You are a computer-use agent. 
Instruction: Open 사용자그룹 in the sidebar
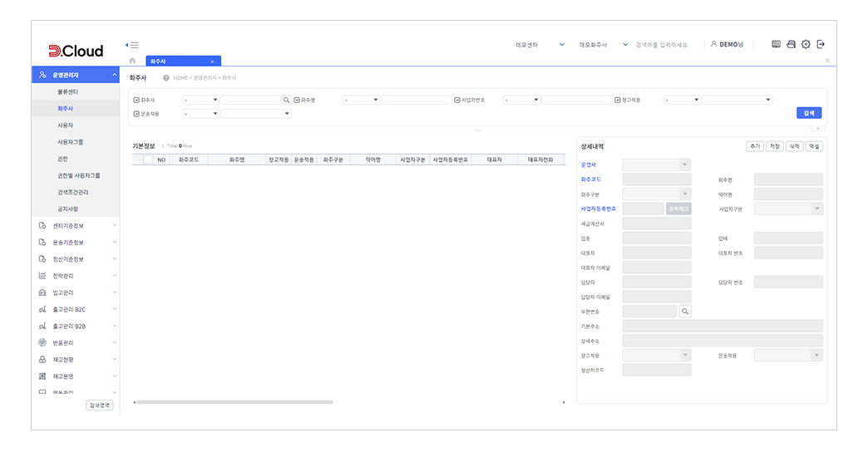click(x=71, y=142)
